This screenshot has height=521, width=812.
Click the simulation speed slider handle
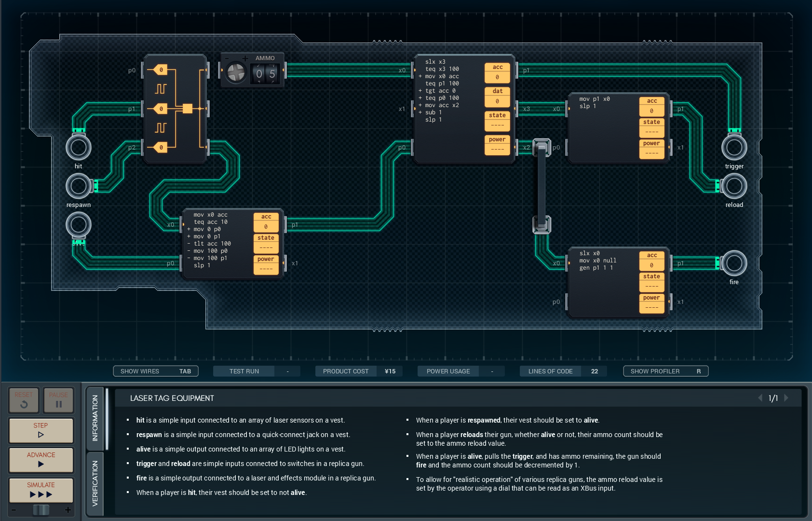[x=41, y=510]
